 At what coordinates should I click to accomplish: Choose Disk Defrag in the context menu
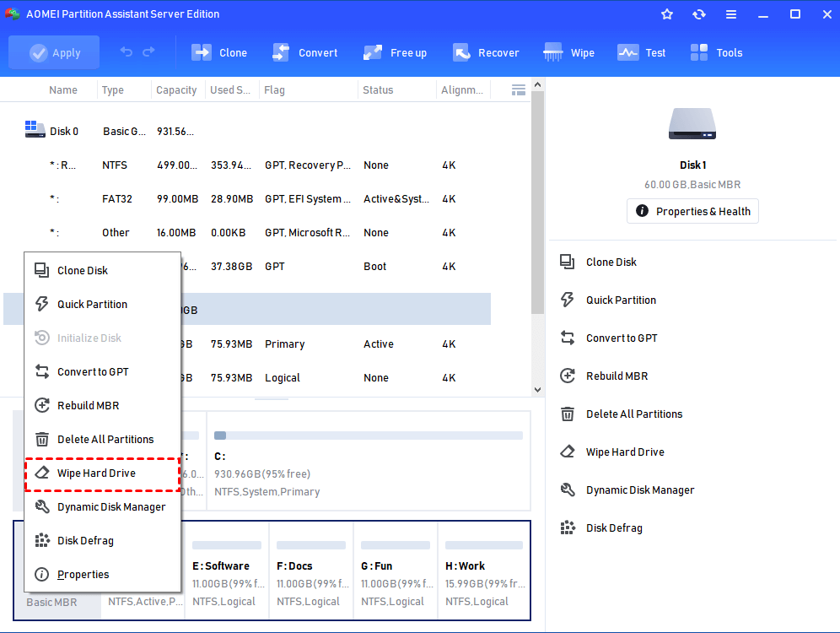(x=102, y=540)
